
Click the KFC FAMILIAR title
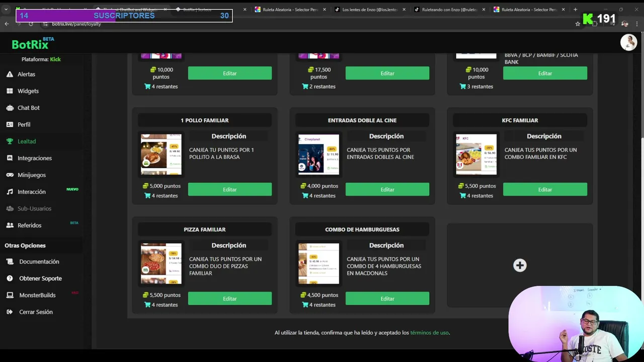pyautogui.click(x=520, y=120)
